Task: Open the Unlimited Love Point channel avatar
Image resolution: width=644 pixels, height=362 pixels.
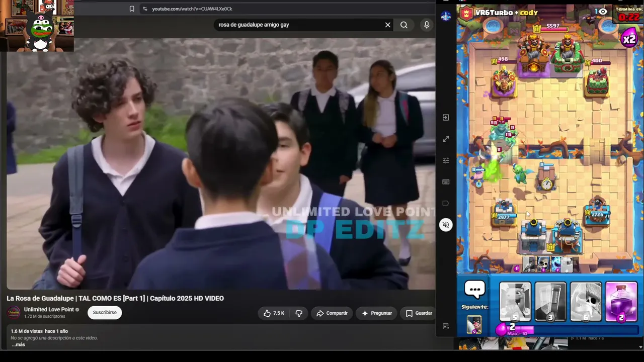Action: point(14,313)
